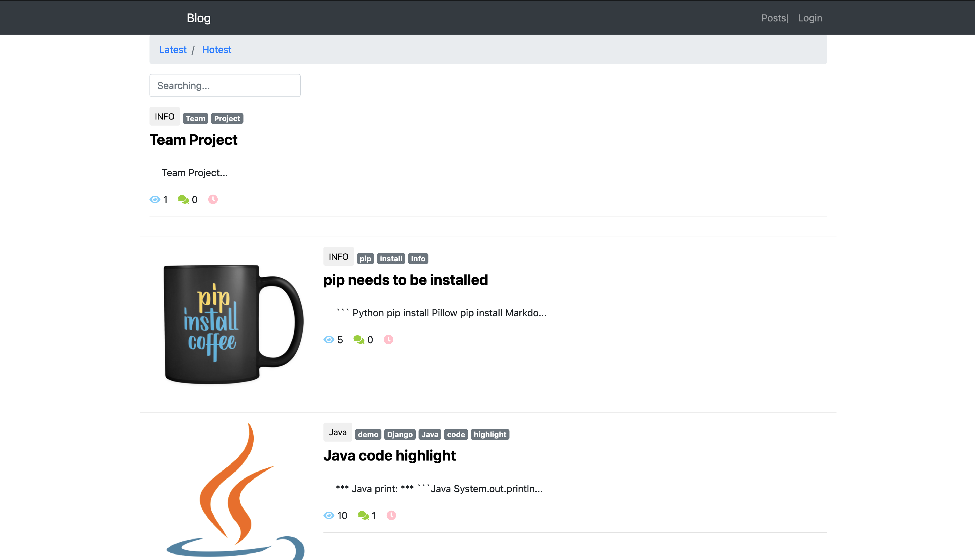Click the eye views icon on Team Project
The width and height of the screenshot is (975, 560).
155,199
